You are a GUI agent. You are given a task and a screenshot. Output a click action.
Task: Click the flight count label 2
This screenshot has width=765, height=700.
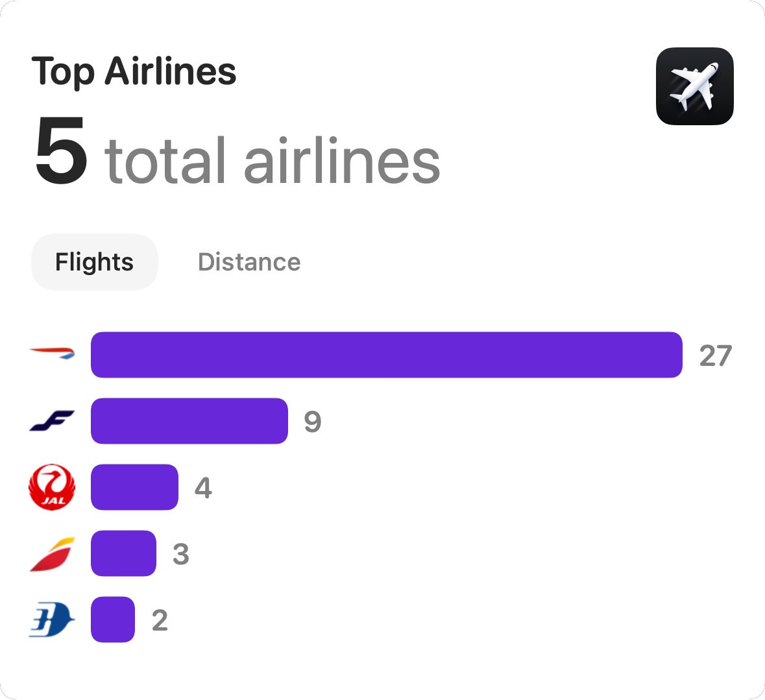(160, 620)
